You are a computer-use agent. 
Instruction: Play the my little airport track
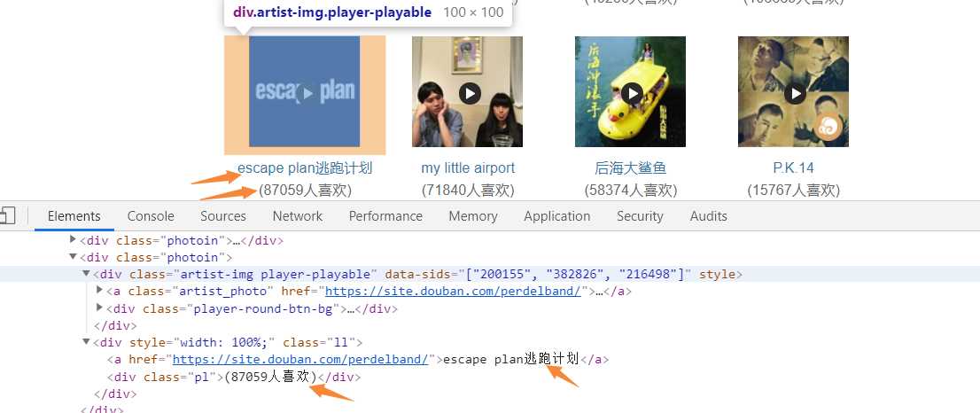point(470,94)
